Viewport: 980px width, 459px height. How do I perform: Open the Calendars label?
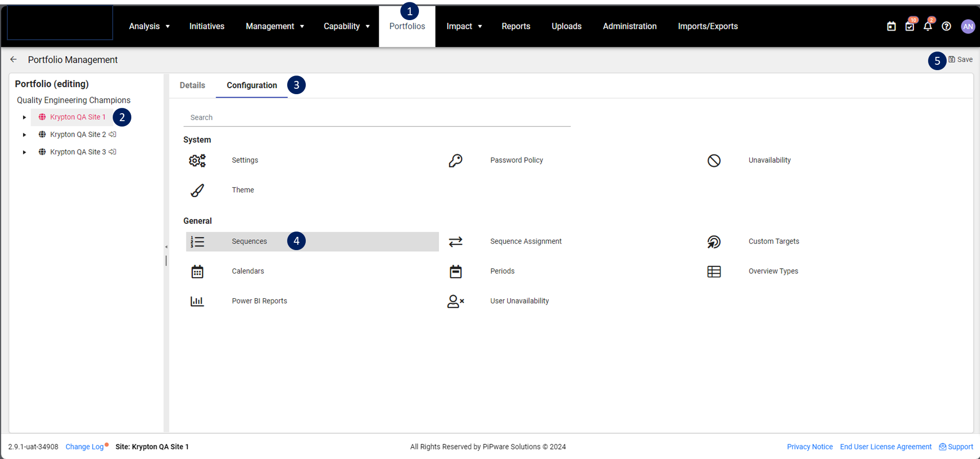pyautogui.click(x=247, y=271)
